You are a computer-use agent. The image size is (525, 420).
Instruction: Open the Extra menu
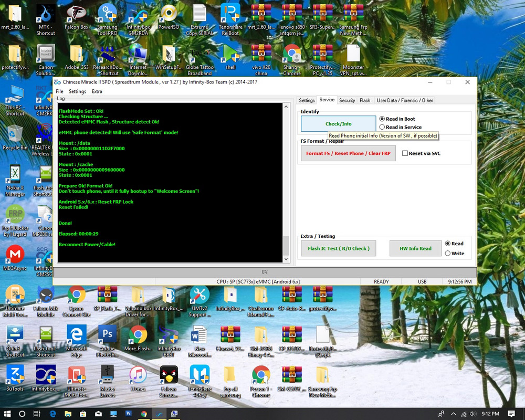97,91
